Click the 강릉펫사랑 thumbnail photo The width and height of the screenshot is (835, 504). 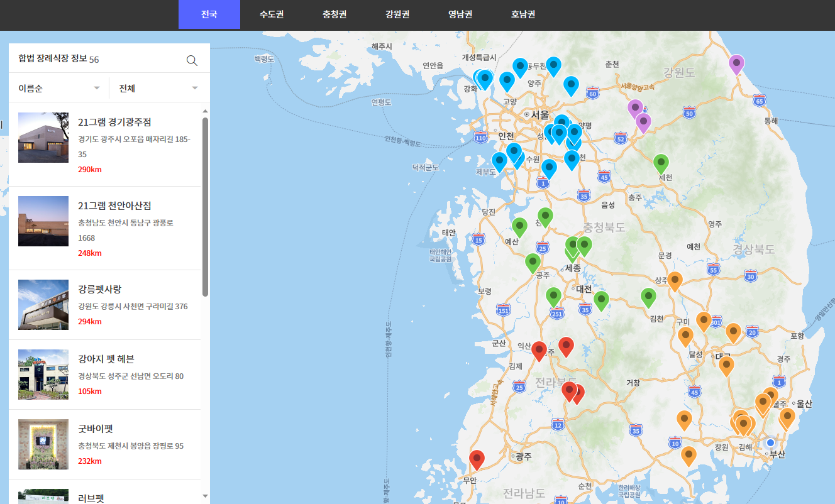(x=43, y=305)
